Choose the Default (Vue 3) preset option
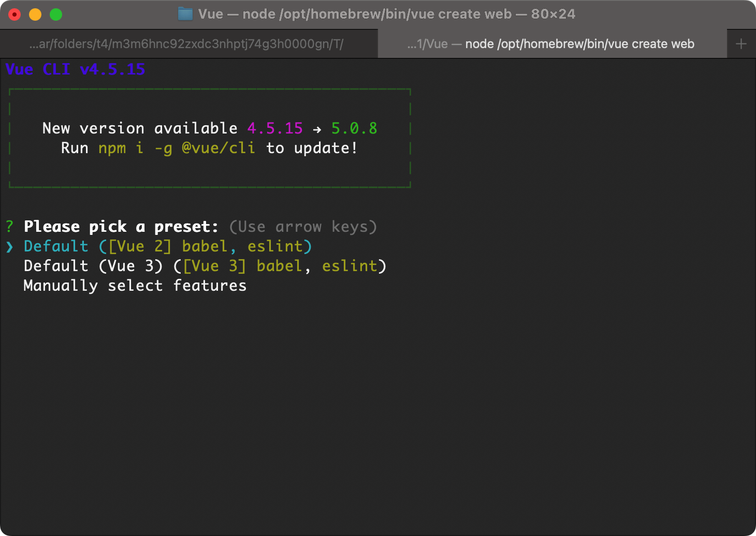Image resolution: width=756 pixels, height=536 pixels. pyautogui.click(x=205, y=266)
